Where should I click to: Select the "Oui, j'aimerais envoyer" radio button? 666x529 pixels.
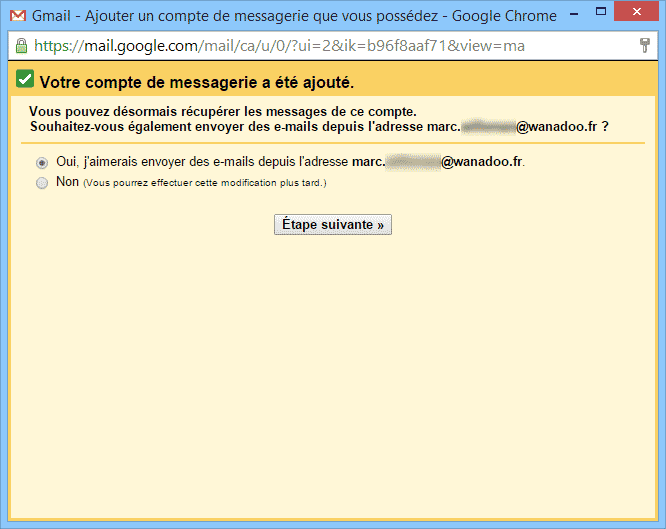click(x=42, y=163)
